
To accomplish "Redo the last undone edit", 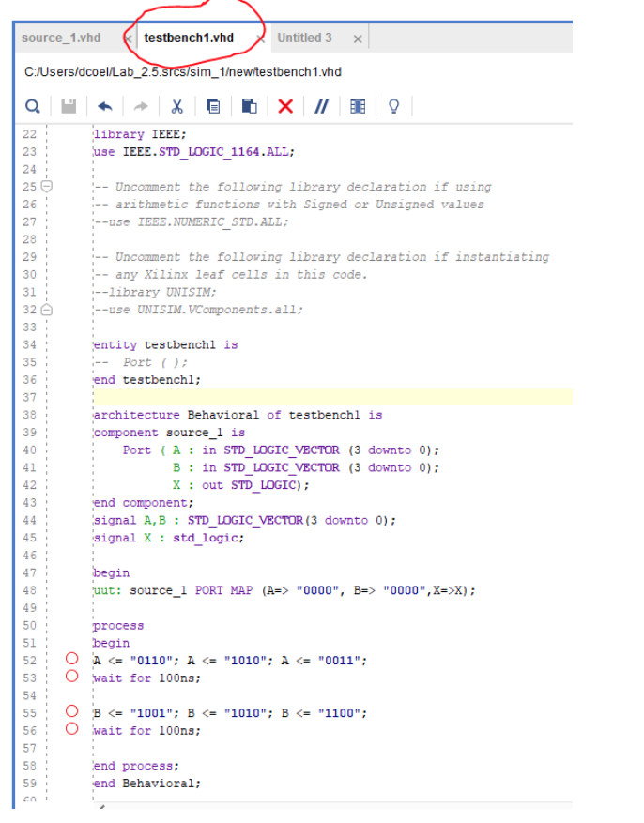I will coord(141,107).
